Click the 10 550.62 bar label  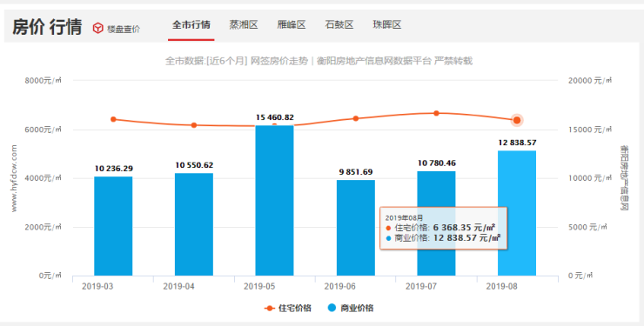[x=194, y=165]
